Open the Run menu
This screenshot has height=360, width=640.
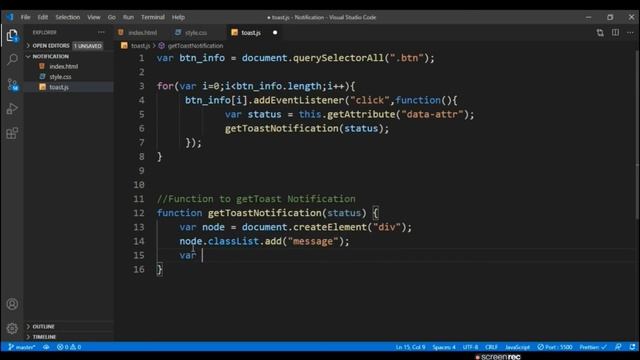[x=128, y=17]
